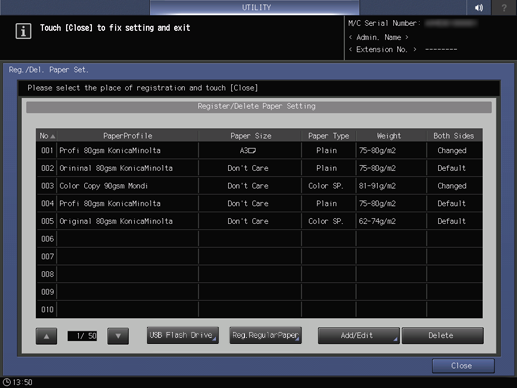Select row 004 Profi 80gsm KonicaMinolta
This screenshot has width=517, height=388.
coord(259,203)
